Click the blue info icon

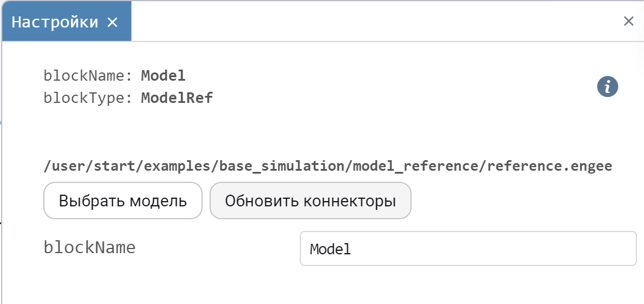pos(608,87)
